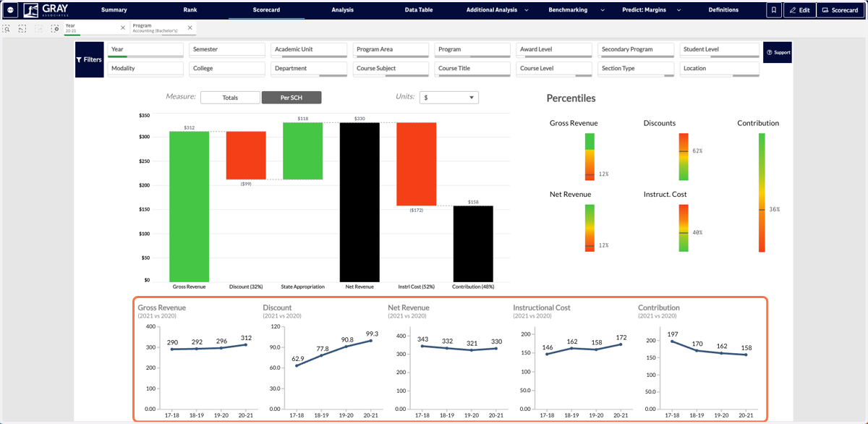Click the Filters funnel button
Image resolution: width=868 pixels, height=424 pixels.
pos(90,60)
